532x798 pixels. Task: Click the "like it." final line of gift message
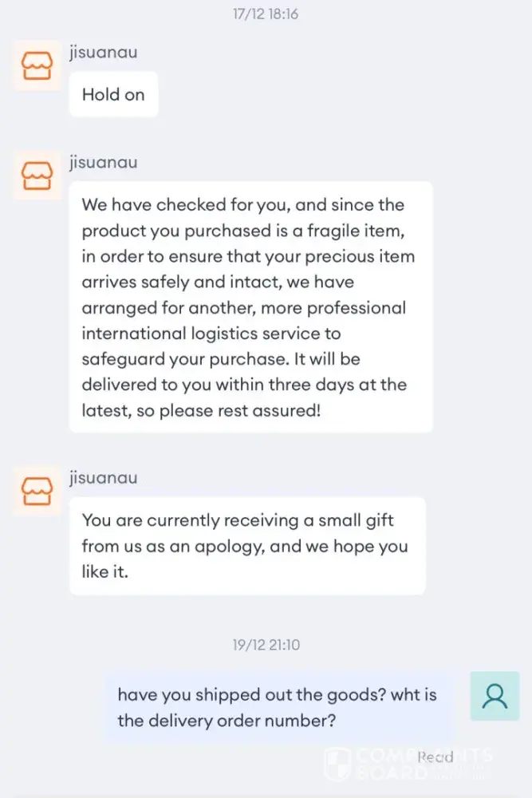(104, 572)
